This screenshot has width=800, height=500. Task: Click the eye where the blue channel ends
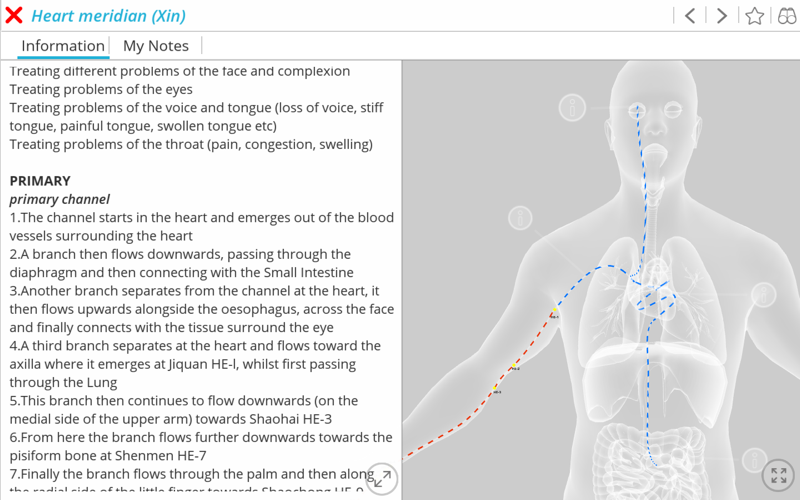[636, 110]
